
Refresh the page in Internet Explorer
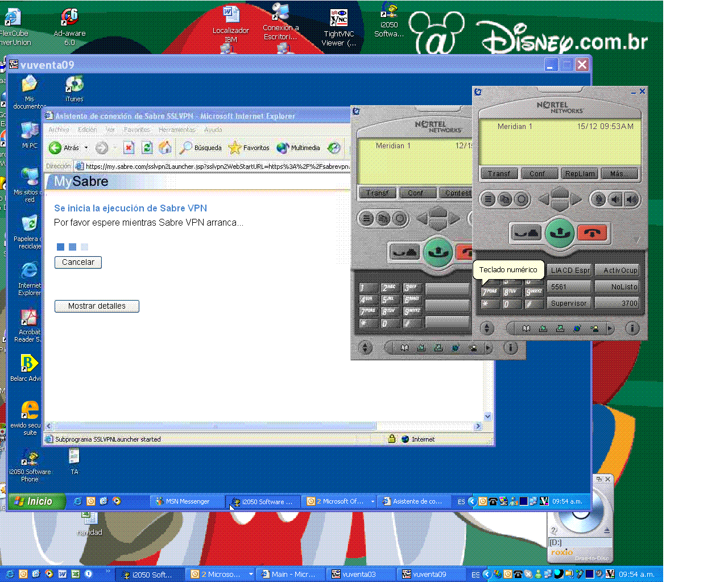click(x=147, y=148)
